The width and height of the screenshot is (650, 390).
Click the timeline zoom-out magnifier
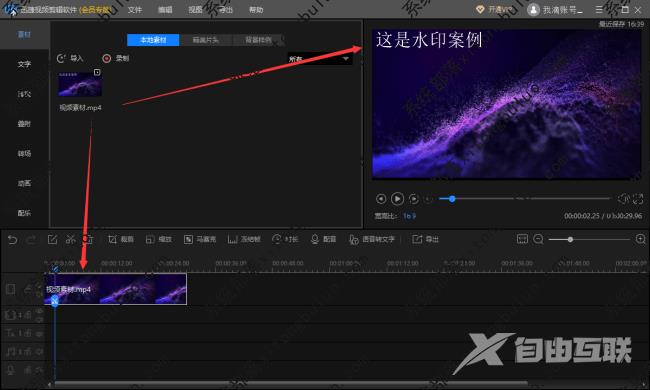pyautogui.click(x=538, y=239)
